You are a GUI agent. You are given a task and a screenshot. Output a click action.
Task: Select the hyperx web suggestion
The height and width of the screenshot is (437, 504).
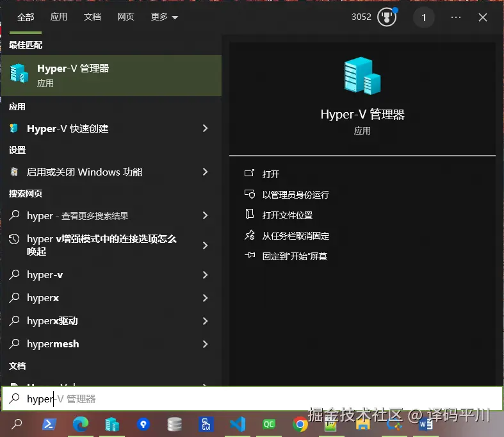111,298
